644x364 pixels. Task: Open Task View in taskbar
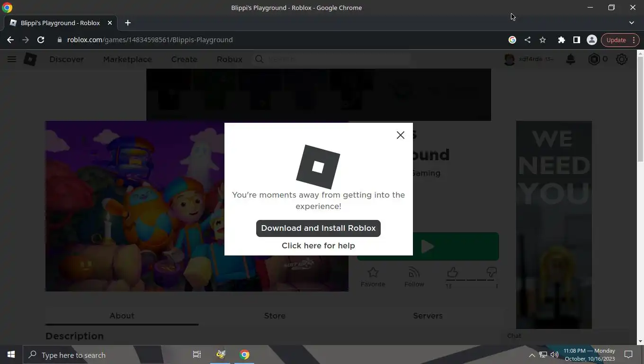[x=197, y=355]
